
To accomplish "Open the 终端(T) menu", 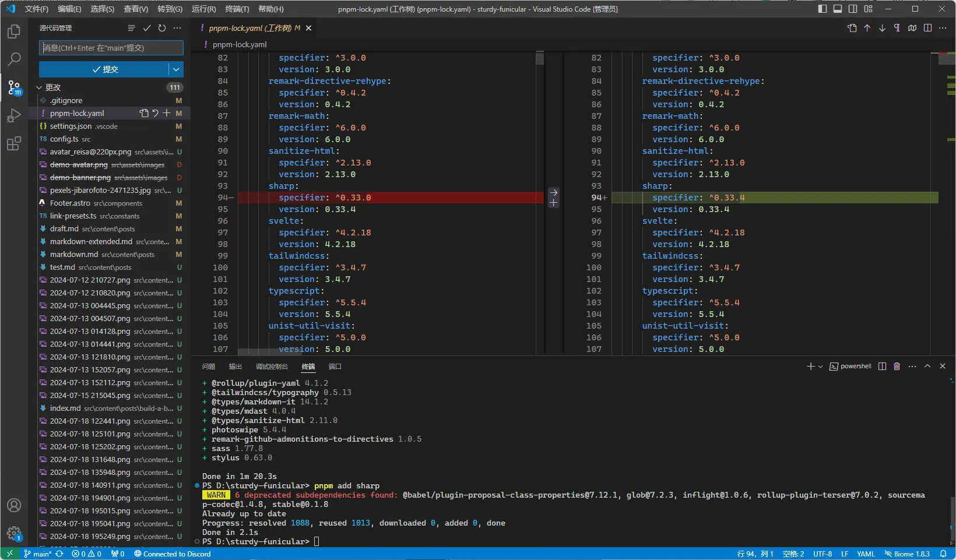I will [x=237, y=9].
